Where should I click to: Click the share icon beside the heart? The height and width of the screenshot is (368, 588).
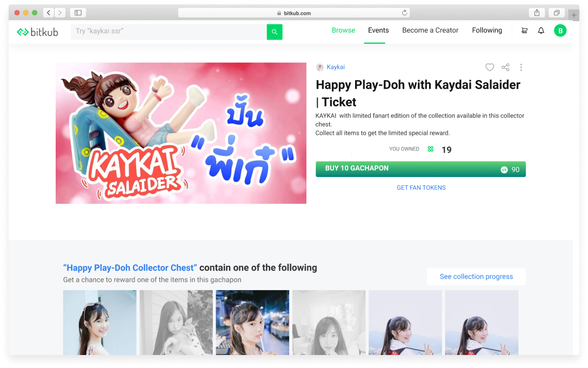(505, 67)
